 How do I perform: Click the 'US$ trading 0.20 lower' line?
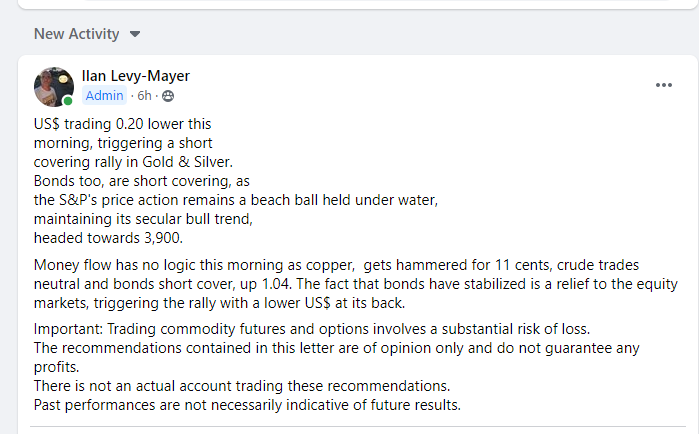[123, 124]
